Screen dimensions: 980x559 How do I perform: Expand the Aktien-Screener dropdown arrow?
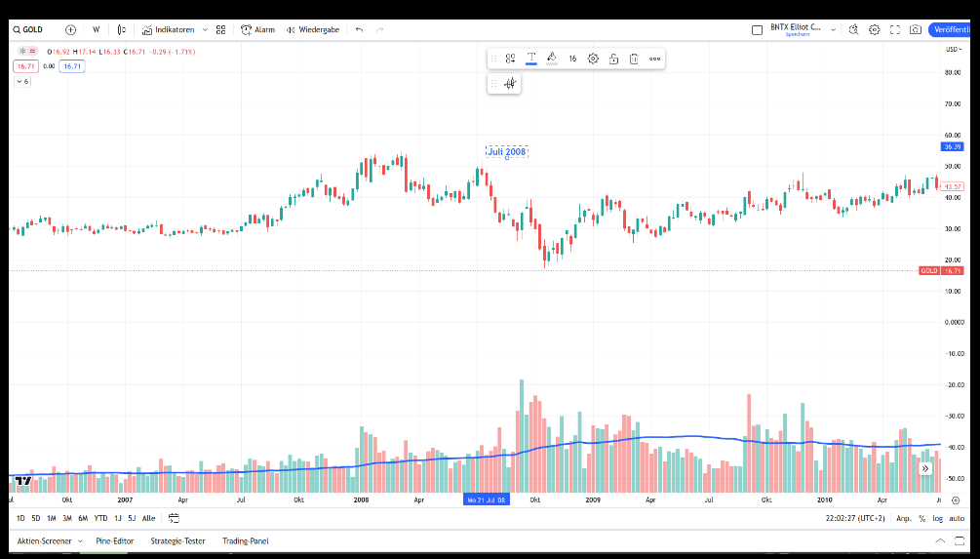(x=79, y=540)
